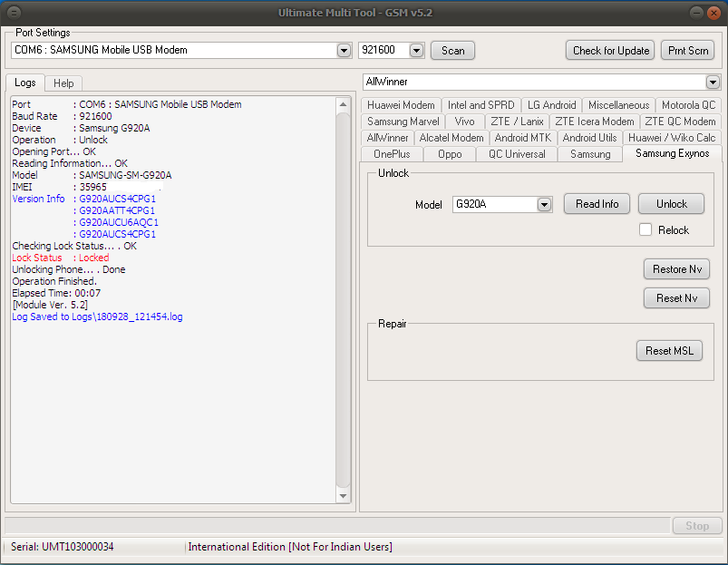The height and width of the screenshot is (565, 728).
Task: Click the Scan button
Action: click(x=452, y=51)
